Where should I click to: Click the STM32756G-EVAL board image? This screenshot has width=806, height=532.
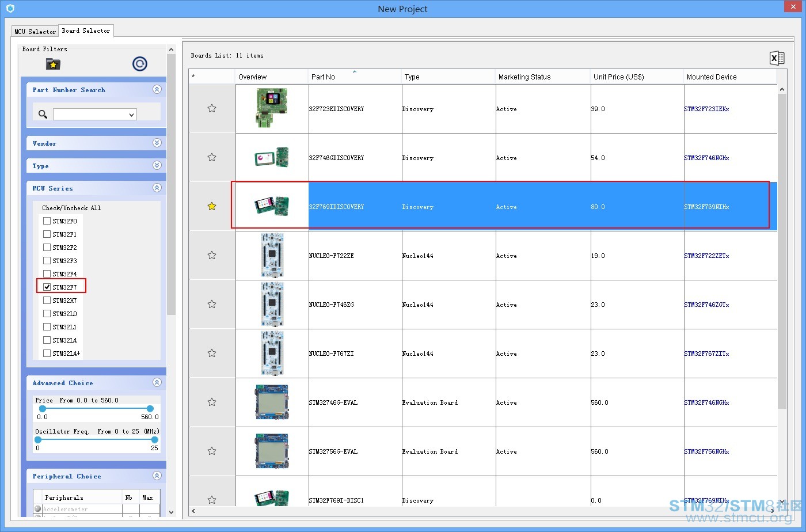(272, 451)
